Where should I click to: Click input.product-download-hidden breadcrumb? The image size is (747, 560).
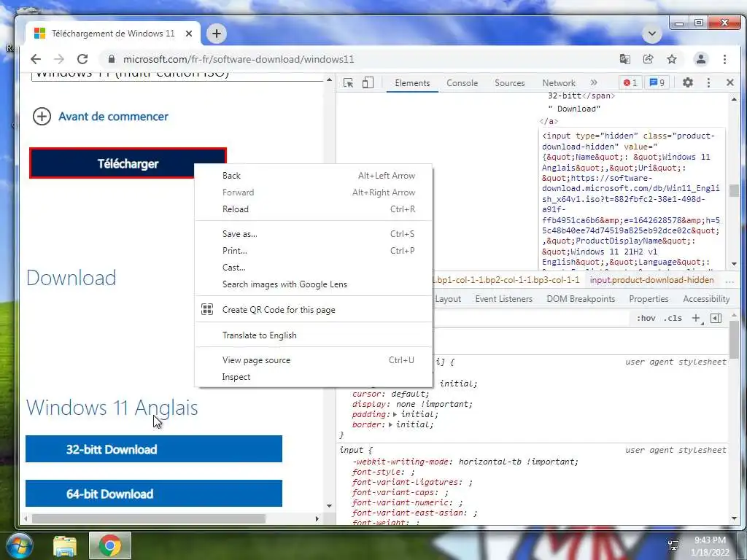651,280
